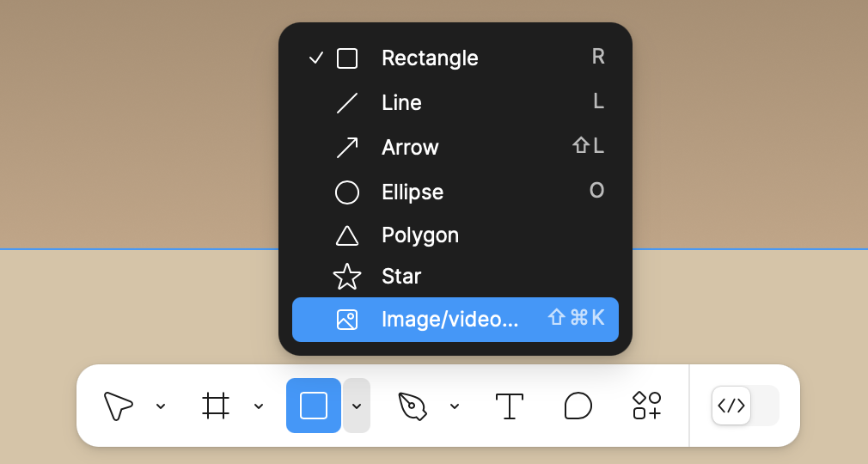This screenshot has width=868, height=464.
Task: Click the Star shape icon
Action: 347,277
